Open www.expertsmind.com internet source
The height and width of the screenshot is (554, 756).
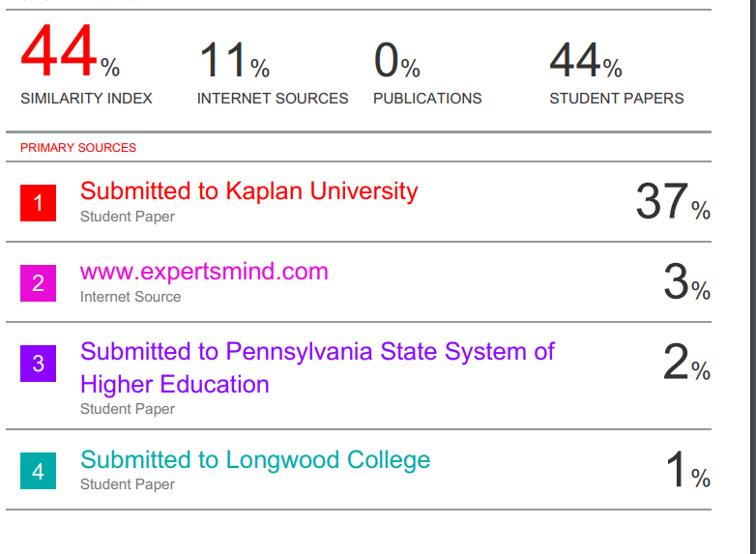tap(204, 272)
